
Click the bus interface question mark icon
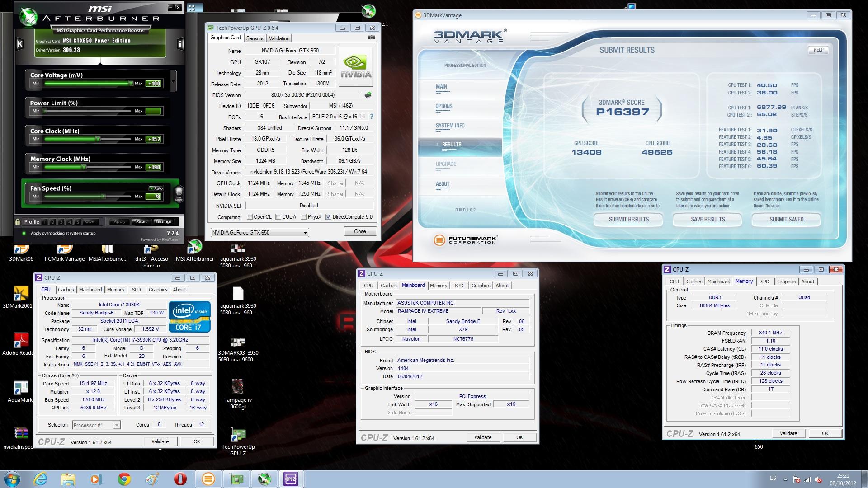click(372, 117)
